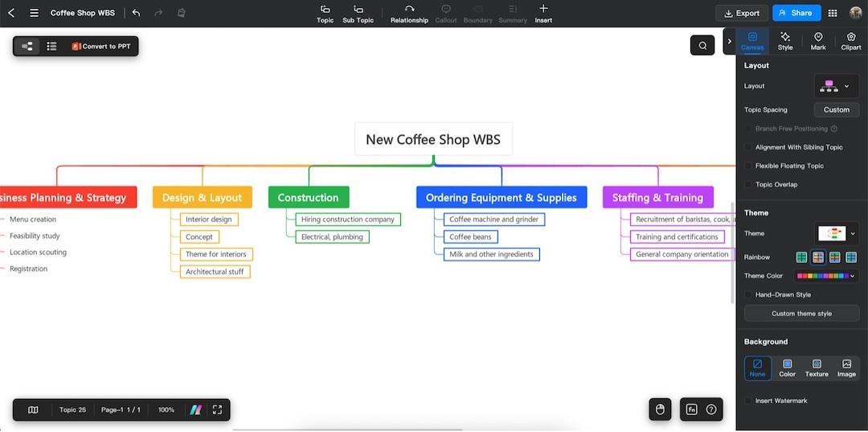Enable Flexible Floating Topic
Viewport: 868px width, 432px height.
pyautogui.click(x=748, y=166)
